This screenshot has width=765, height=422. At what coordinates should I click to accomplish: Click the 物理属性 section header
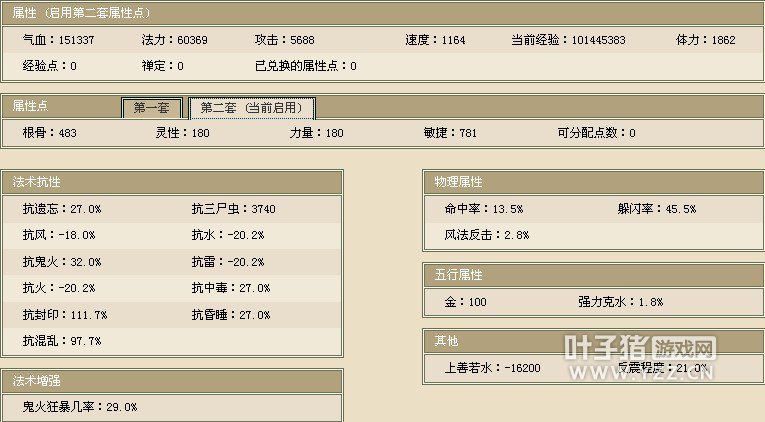click(x=593, y=182)
